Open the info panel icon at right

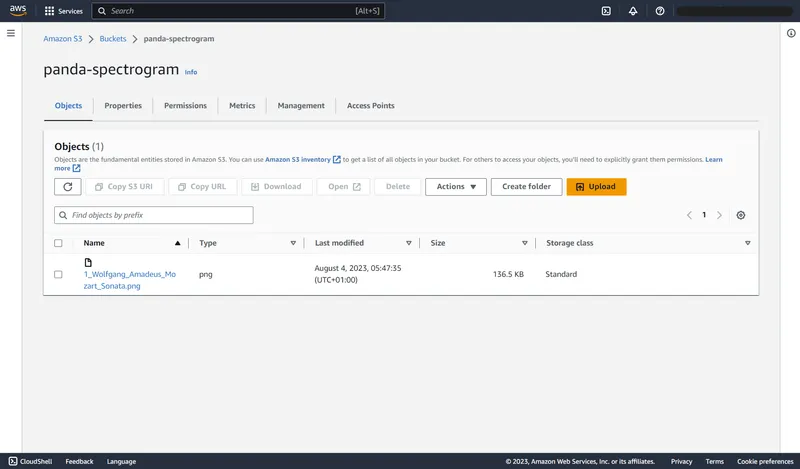click(791, 33)
